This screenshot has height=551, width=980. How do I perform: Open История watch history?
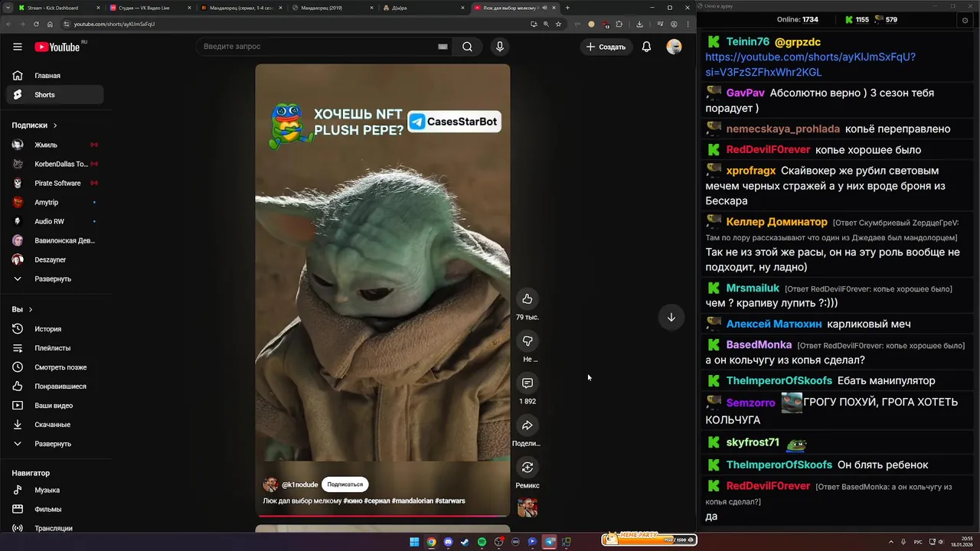[x=54, y=329]
